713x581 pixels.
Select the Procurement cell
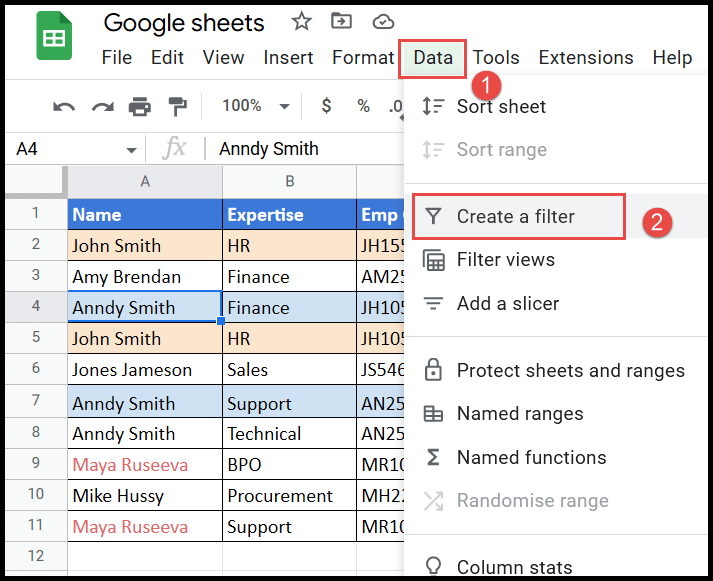[x=289, y=496]
